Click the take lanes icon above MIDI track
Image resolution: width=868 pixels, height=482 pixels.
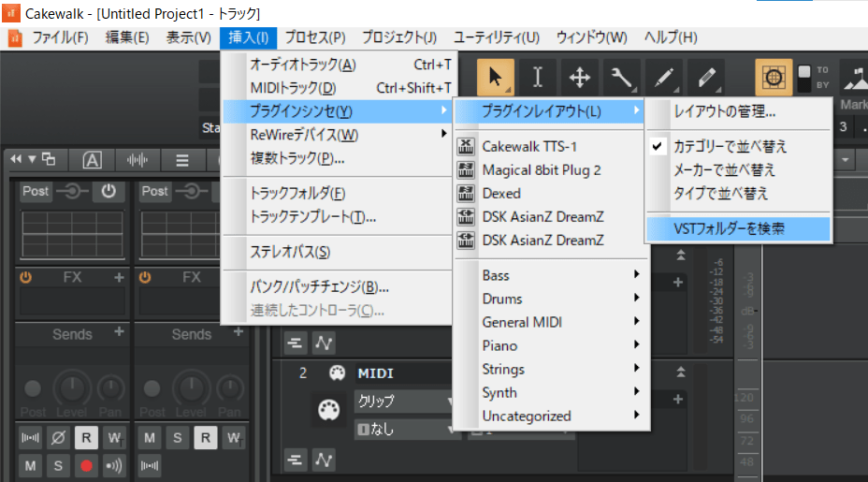(x=295, y=343)
